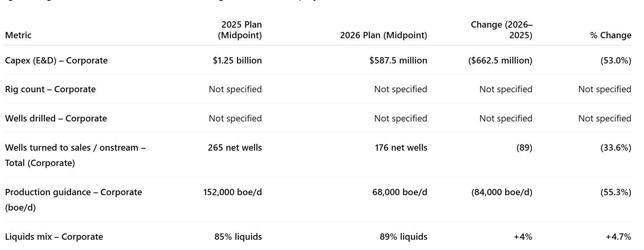The width and height of the screenshot is (644, 250).
Task: Click the (84,000 boe/d) change cell
Action: click(x=502, y=192)
